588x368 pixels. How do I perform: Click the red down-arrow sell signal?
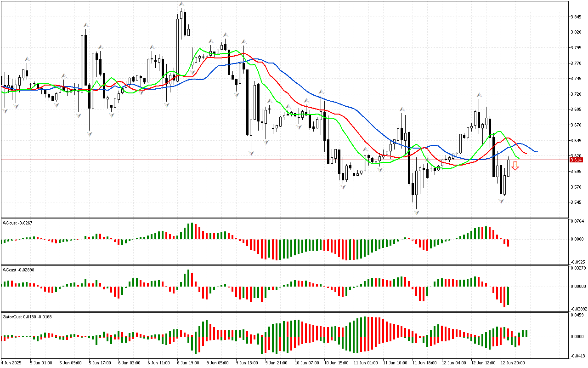[x=515, y=166]
